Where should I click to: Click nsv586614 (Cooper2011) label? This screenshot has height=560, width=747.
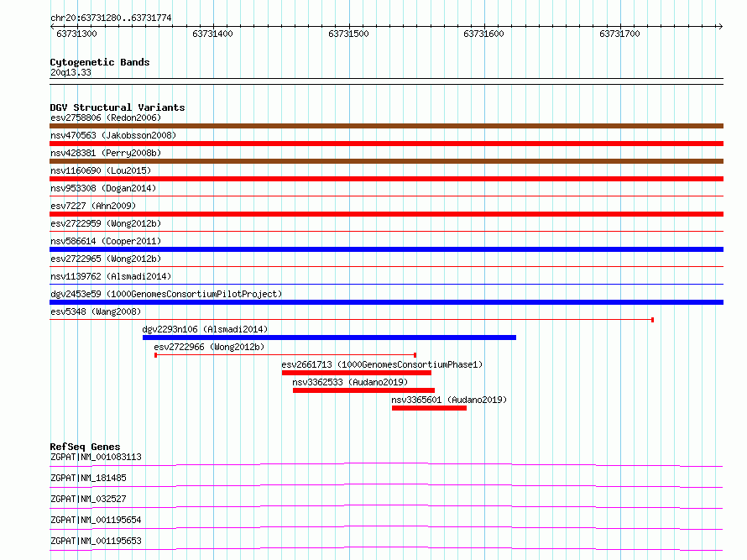click(106, 241)
